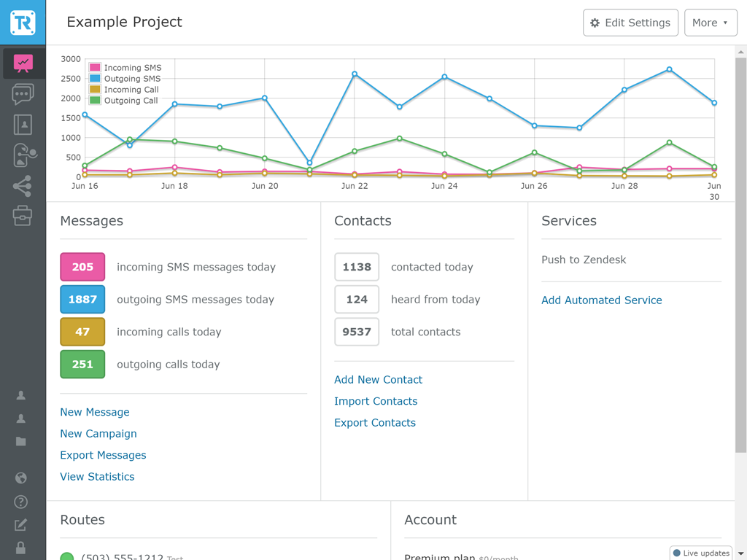The height and width of the screenshot is (560, 747).
Task: Click the scrollbar down arrow
Action: (741, 553)
